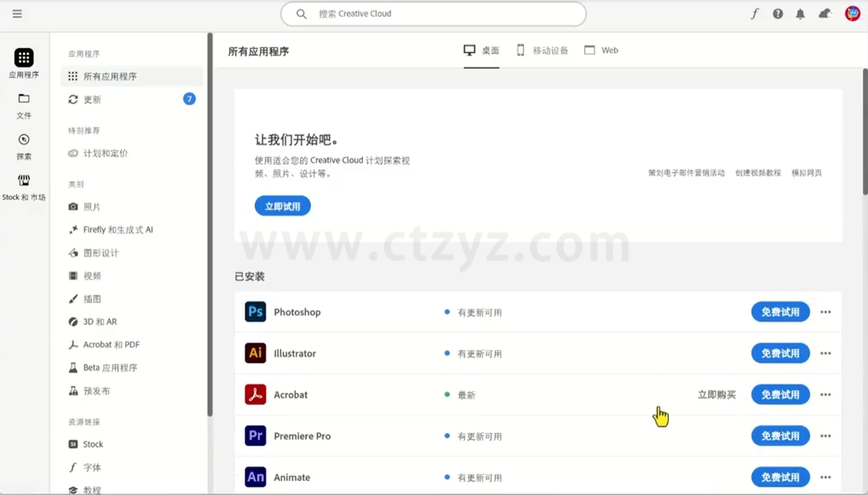
Task: Click the blue 7 updates badge
Action: pos(189,98)
